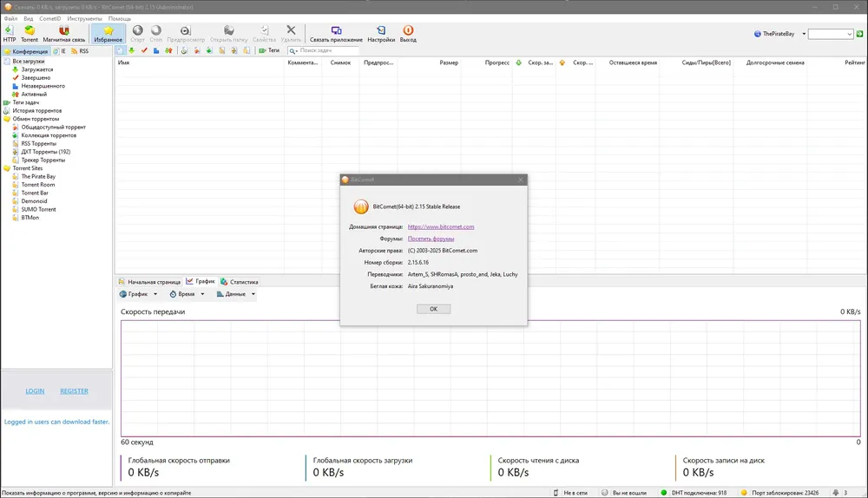Click the Вы не вошли status icon
This screenshot has height=498, width=868.
604,493
